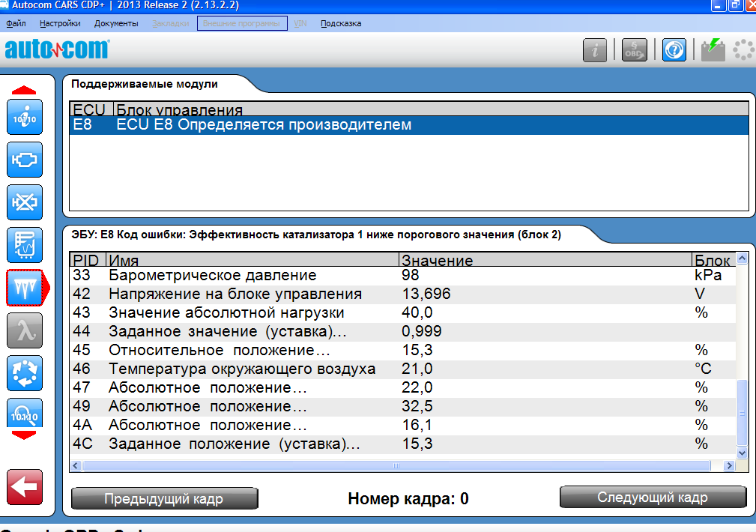
Task: Open the Подсказка menu
Action: [x=341, y=23]
